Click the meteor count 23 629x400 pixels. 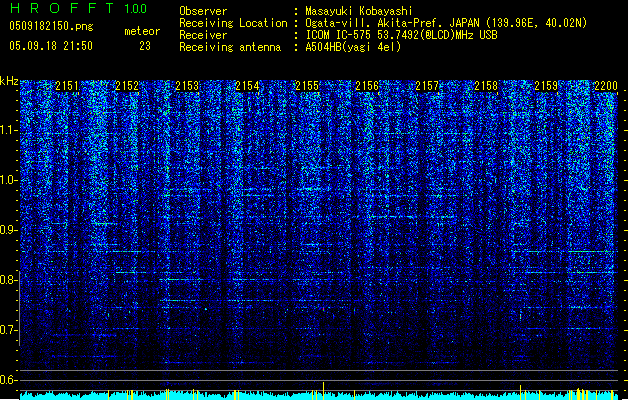145,46
